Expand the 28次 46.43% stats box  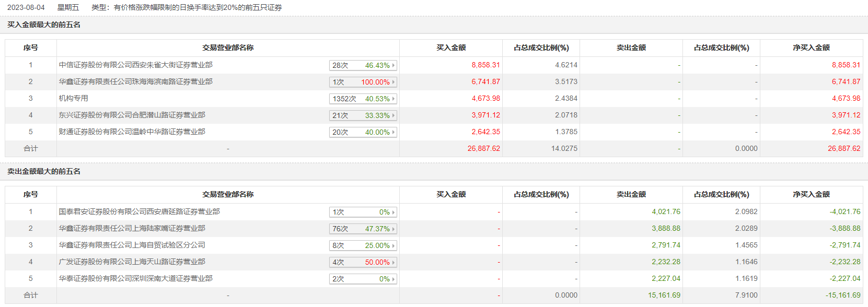[x=363, y=65]
